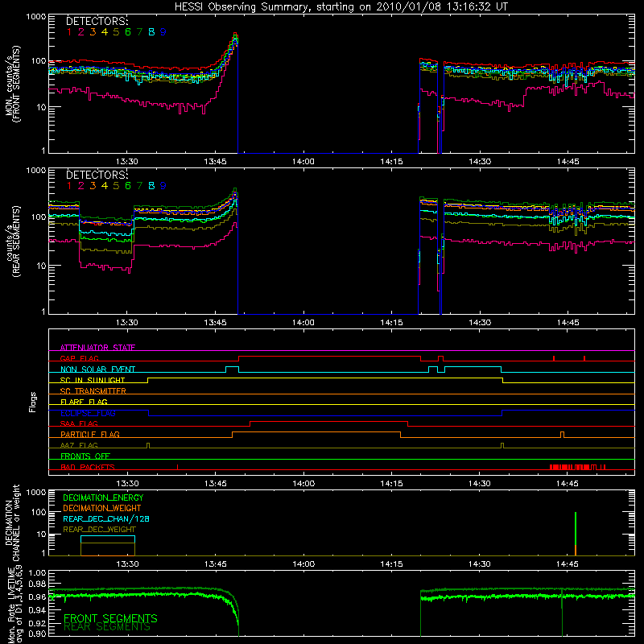Screen dimensions: 644x644
Task: Select cyan detector 8 in front segments legend
Action: 151,32
